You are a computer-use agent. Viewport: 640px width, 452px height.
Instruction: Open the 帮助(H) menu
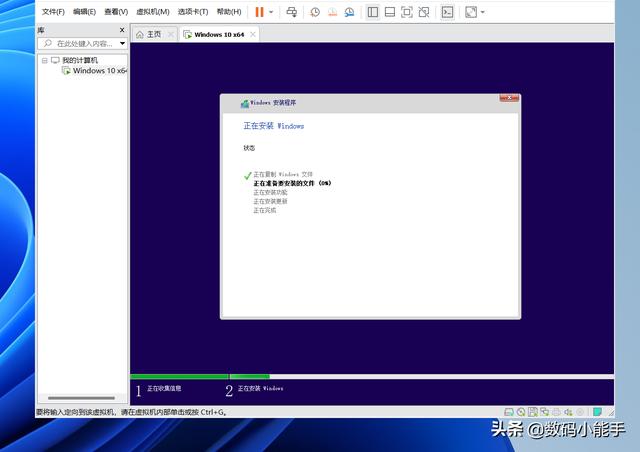(x=229, y=12)
